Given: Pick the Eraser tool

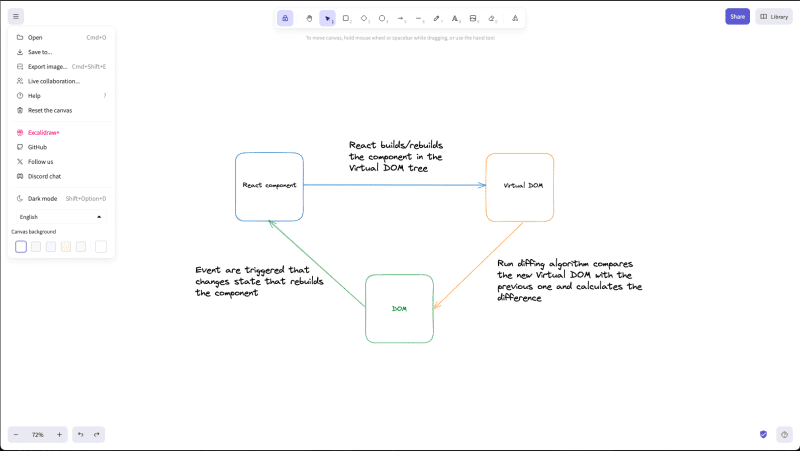Looking at the screenshot, I should tap(491, 18).
